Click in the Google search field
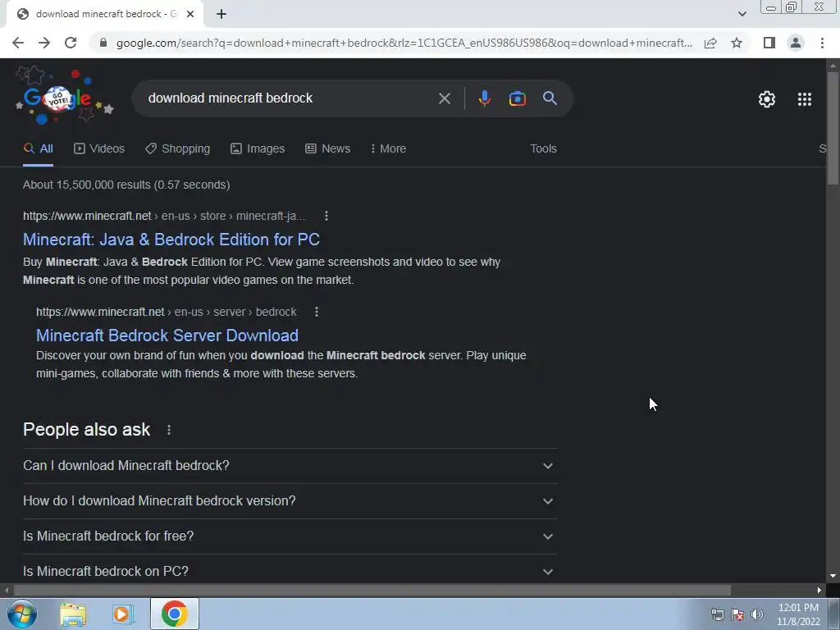840x630 pixels. [290, 98]
